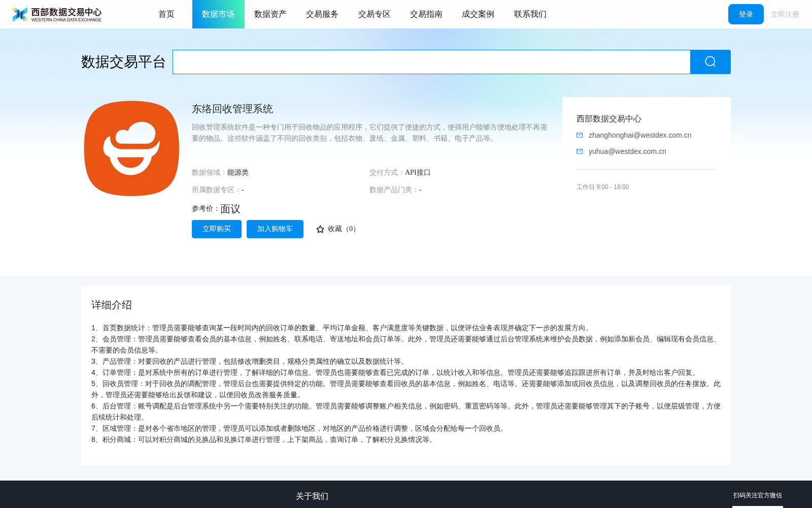Click the 加入购物车 add to cart button
The width and height of the screenshot is (812, 508).
tap(275, 229)
